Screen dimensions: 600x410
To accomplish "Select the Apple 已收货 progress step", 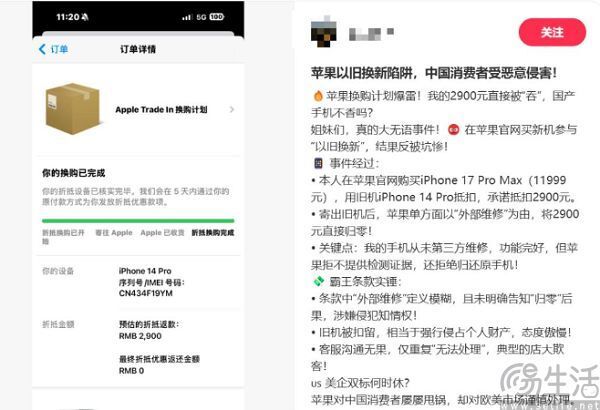I will tap(162, 232).
